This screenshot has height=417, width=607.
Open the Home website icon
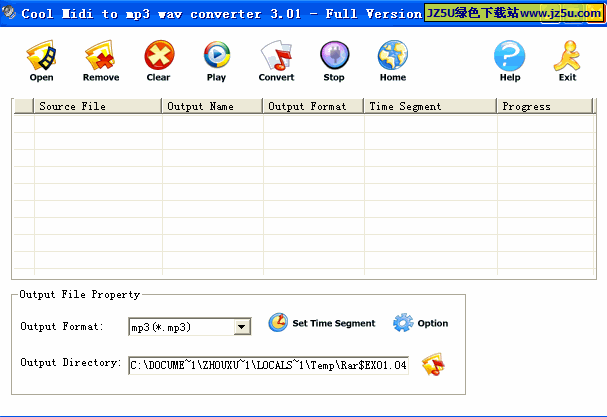click(x=392, y=59)
